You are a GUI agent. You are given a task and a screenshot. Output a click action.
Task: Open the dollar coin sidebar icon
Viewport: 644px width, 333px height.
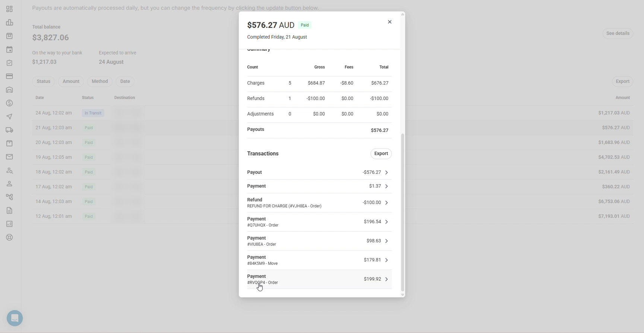pyautogui.click(x=9, y=103)
